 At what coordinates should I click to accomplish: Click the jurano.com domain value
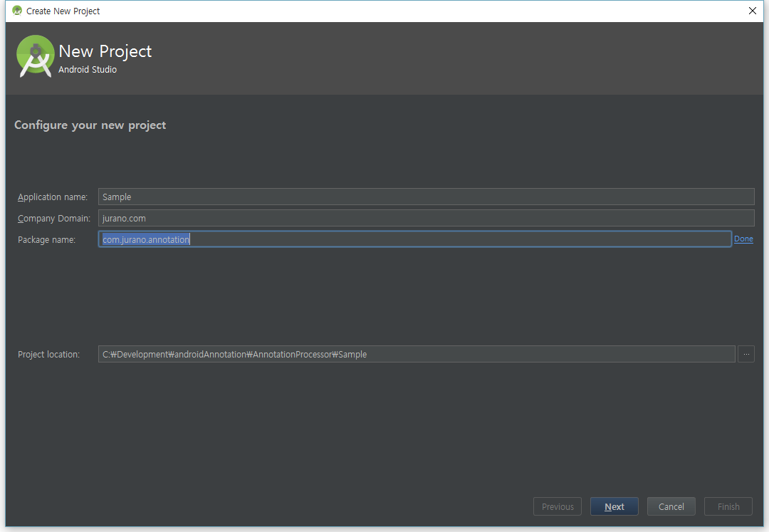[124, 218]
